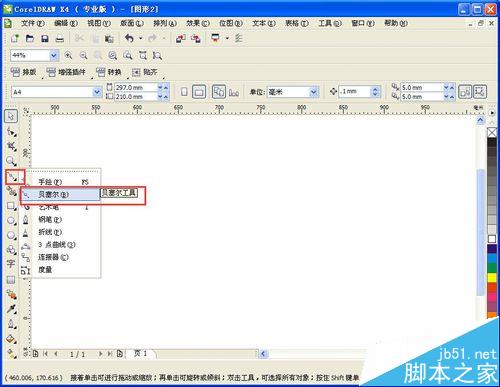Image resolution: width=500 pixels, height=387 pixels.
Task: Toggle Landscape page orientation
Action: pyautogui.click(x=199, y=92)
